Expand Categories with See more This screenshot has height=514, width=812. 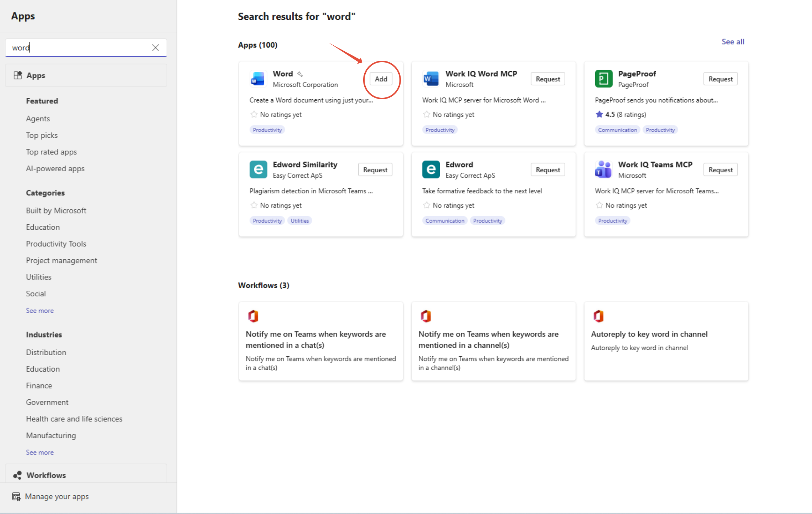pos(40,311)
